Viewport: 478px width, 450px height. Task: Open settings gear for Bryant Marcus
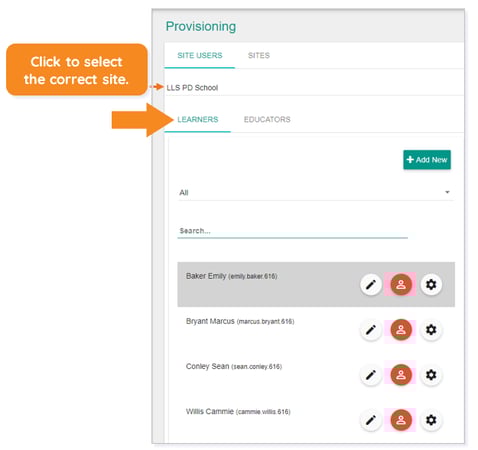coord(431,330)
